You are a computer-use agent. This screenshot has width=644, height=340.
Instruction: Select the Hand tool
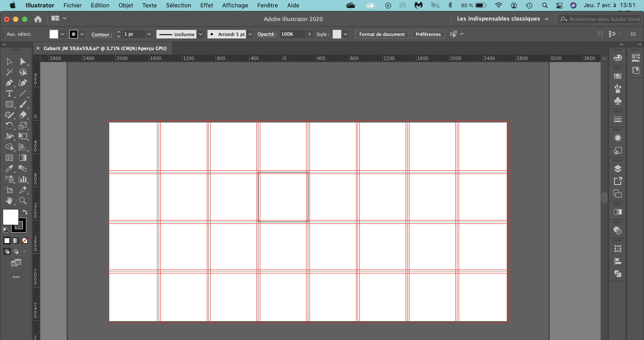pos(9,201)
